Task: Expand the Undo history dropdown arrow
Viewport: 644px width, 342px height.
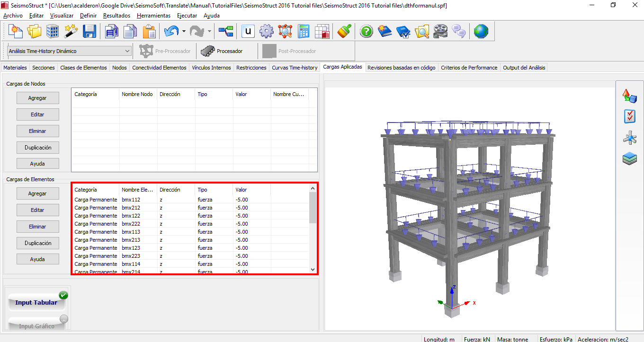Action: coord(183,32)
